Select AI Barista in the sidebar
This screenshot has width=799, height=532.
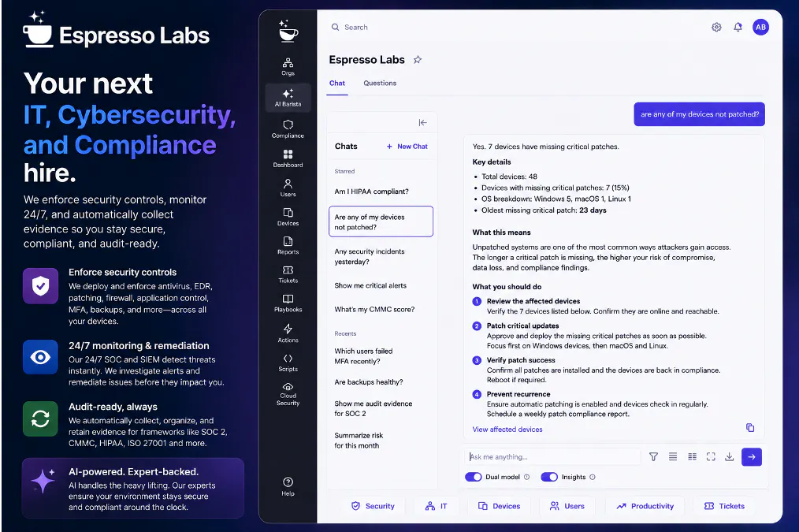288,97
